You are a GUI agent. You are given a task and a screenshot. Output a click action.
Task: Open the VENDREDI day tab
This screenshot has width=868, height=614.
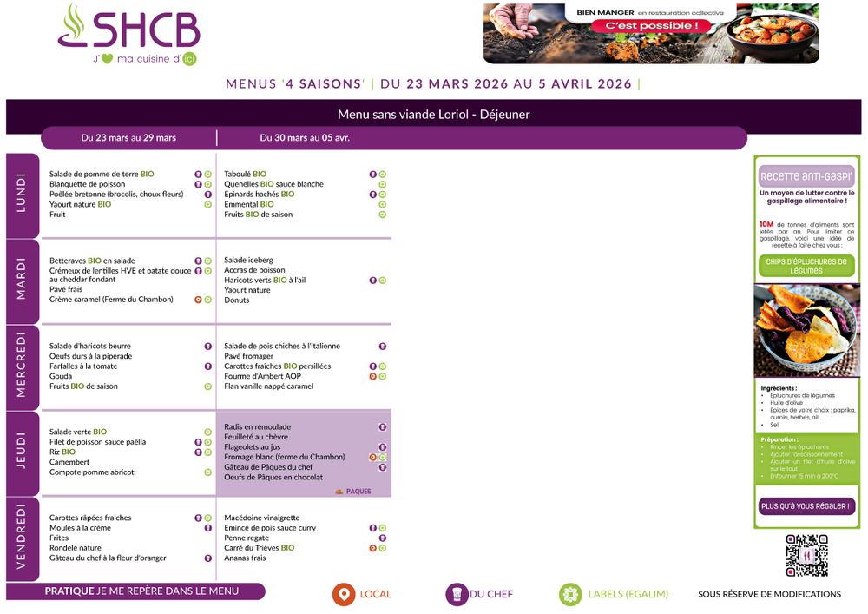(x=23, y=538)
